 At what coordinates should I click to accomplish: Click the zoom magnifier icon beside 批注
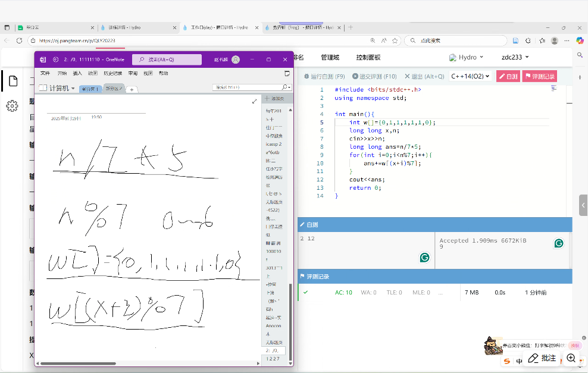pos(571,358)
